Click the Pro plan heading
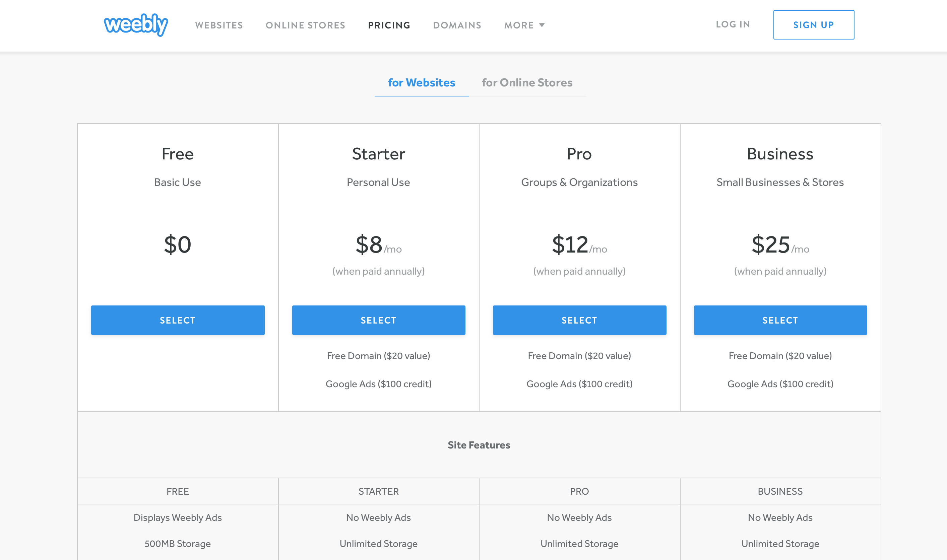Viewport: 947px width, 560px height. 579,154
